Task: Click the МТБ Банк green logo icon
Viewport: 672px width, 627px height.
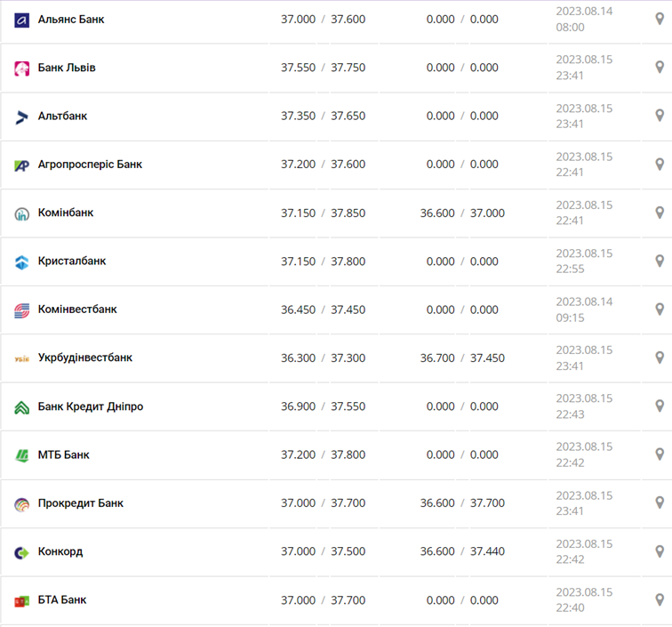Action: click(x=22, y=455)
